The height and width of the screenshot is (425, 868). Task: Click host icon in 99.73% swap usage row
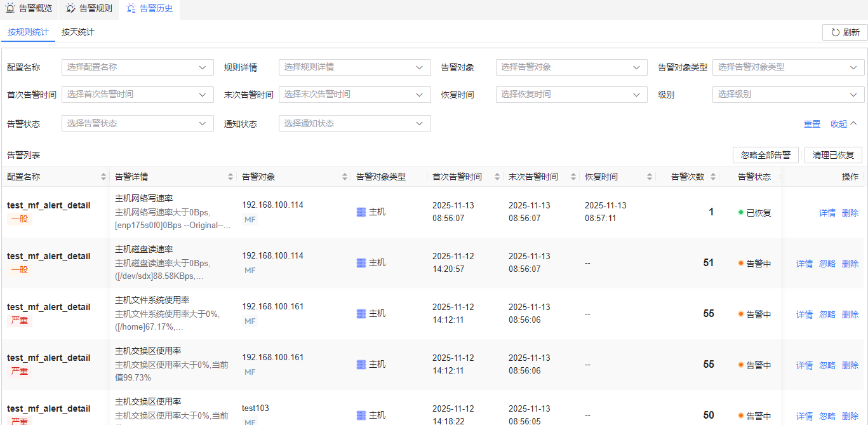click(x=361, y=365)
